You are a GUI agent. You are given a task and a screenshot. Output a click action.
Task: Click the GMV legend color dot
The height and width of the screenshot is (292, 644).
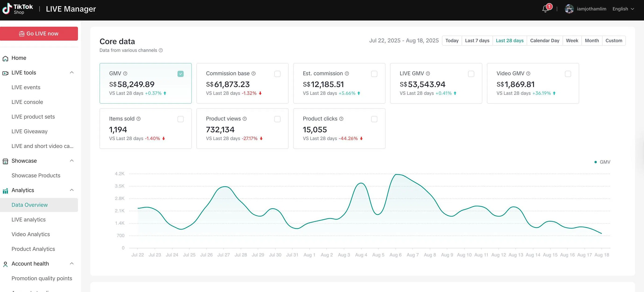pos(595,162)
